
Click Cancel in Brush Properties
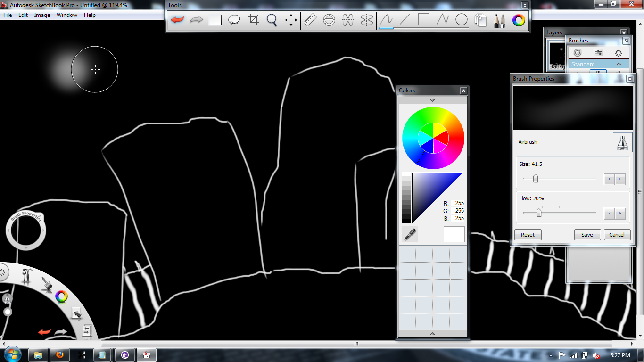pyautogui.click(x=617, y=235)
